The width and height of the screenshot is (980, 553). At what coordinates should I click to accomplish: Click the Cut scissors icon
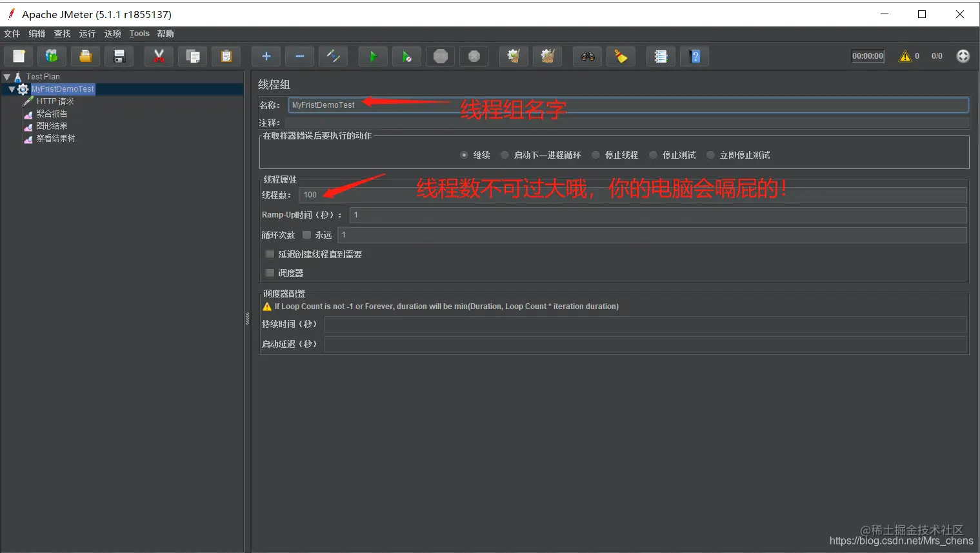[159, 56]
